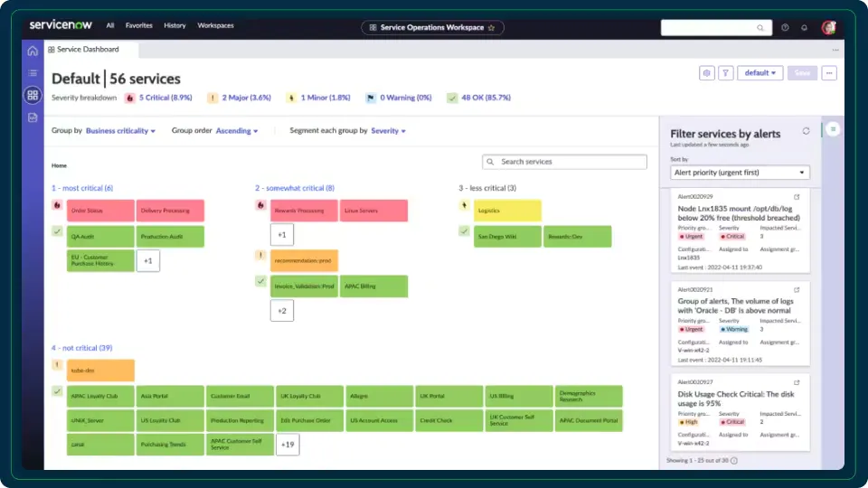This screenshot has width=868, height=488.
Task: Open the analytics icon in left sidebar
Action: tap(33, 117)
